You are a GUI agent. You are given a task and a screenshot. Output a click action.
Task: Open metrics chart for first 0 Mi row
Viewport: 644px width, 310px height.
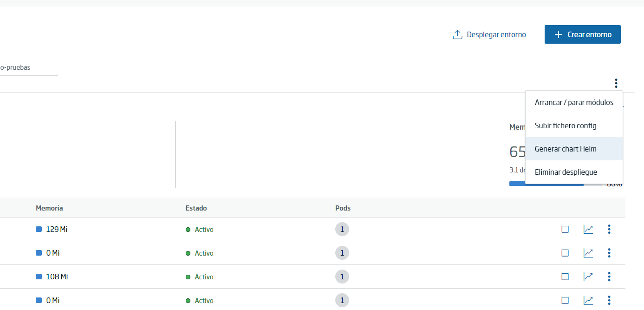pyautogui.click(x=588, y=253)
